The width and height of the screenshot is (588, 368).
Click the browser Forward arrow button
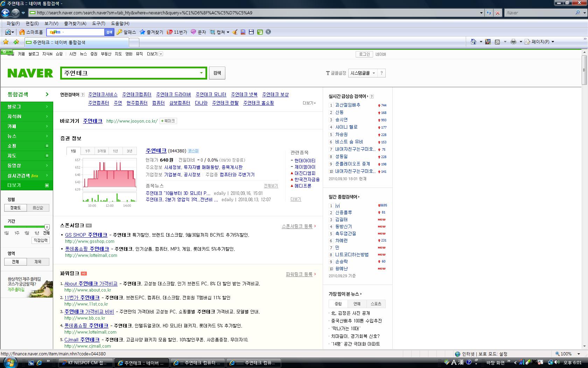15,13
